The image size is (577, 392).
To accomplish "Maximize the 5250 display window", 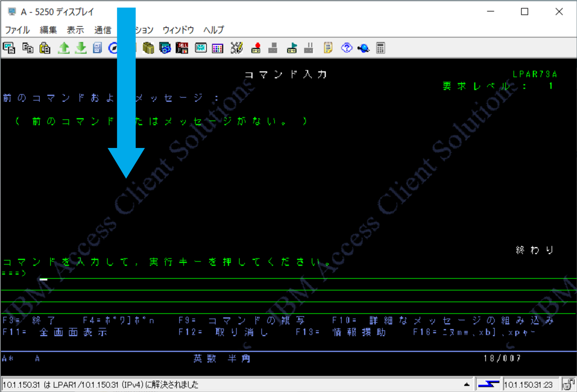I will tap(524, 12).
